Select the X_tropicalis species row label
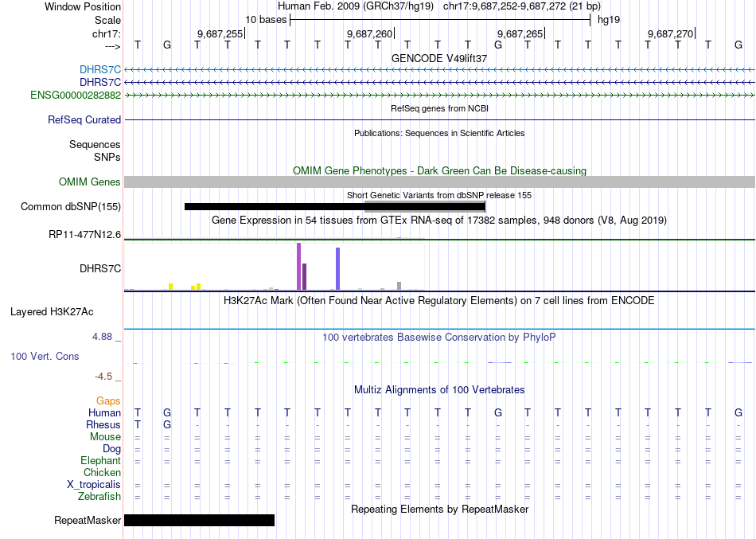The image size is (756, 539). click(94, 485)
